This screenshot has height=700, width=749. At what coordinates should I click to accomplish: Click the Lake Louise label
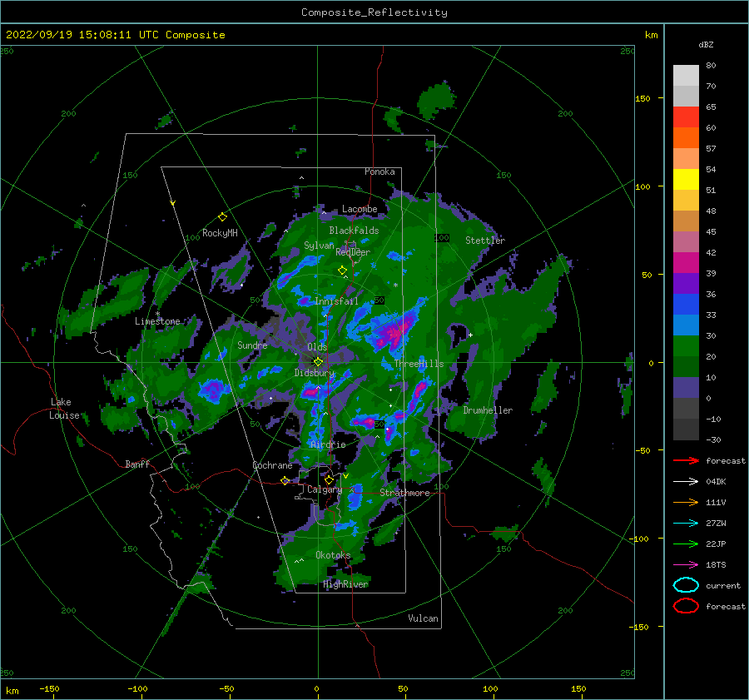click(64, 409)
